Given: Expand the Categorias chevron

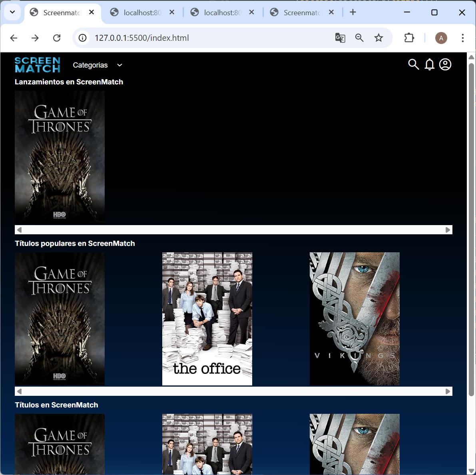Looking at the screenshot, I should click(119, 65).
